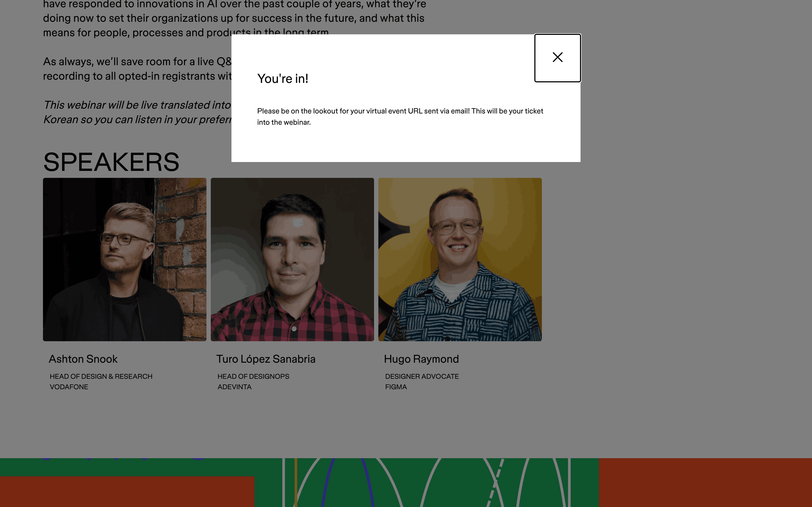Open Hugo Raymond's speaker photo
Screen dimensions: 812x507
pyautogui.click(x=460, y=259)
